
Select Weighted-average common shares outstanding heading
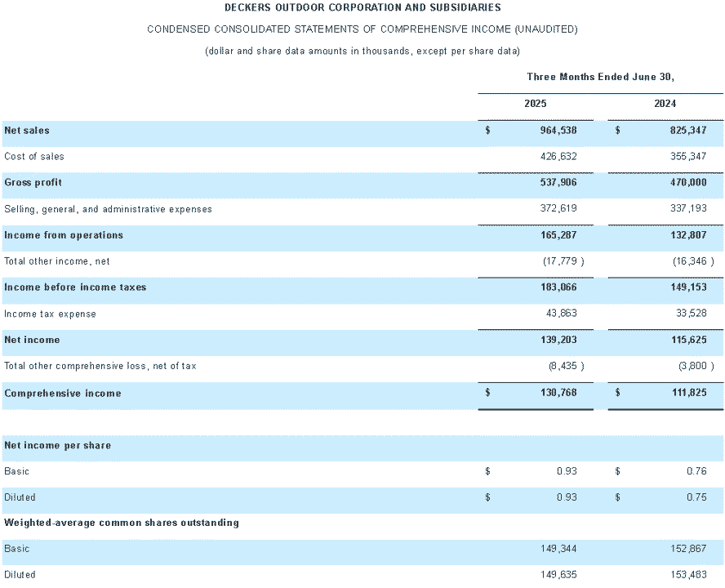[121, 523]
